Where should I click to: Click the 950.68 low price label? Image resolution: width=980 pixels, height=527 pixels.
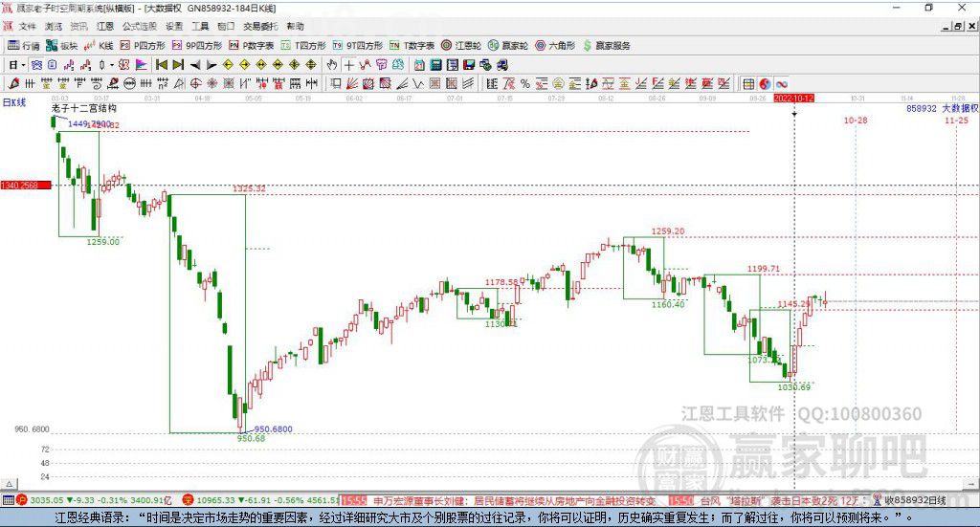click(251, 438)
